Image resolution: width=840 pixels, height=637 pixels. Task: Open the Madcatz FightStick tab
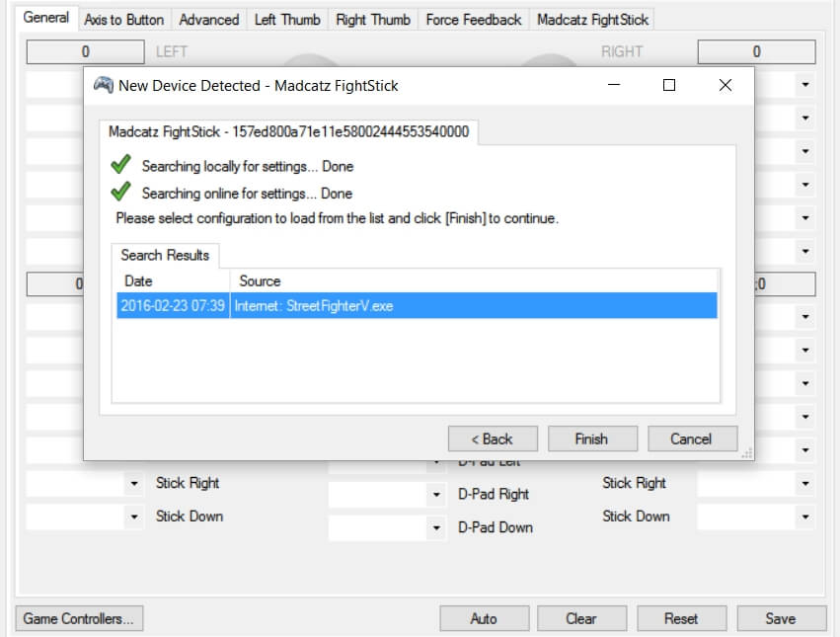click(592, 18)
